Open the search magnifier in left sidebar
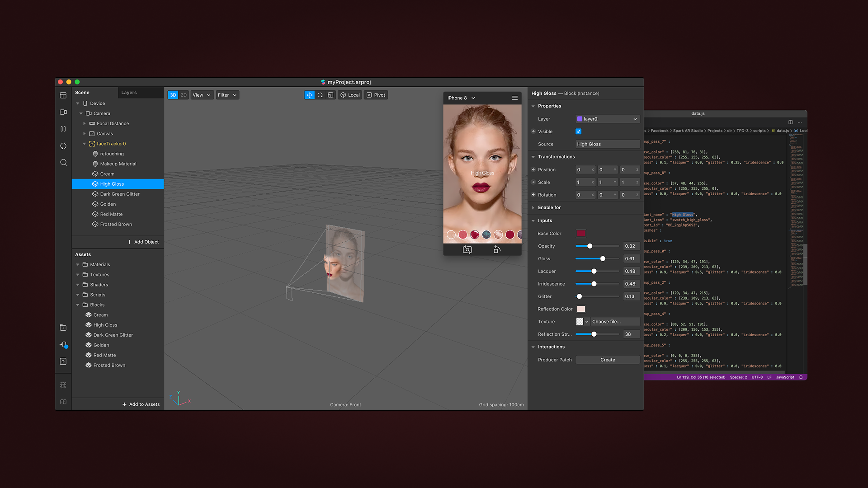This screenshot has height=488, width=868. (64, 163)
